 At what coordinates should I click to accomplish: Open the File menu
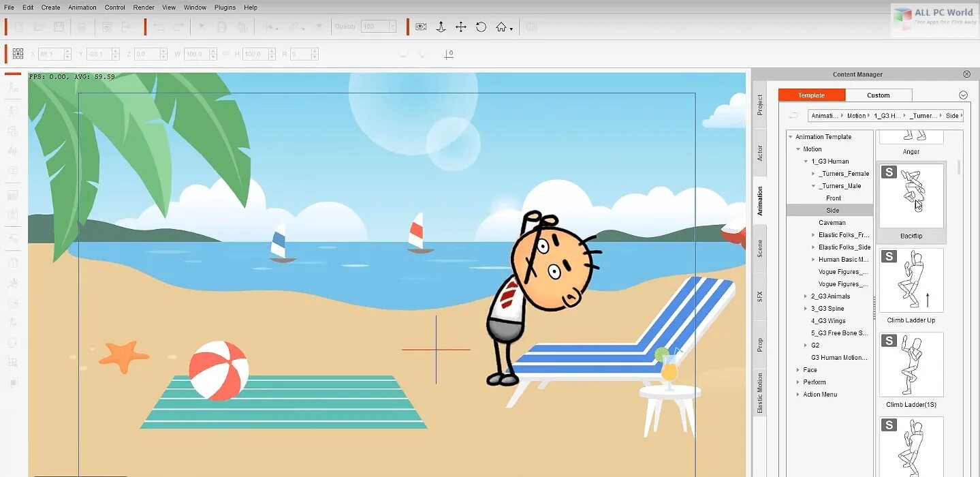point(10,7)
